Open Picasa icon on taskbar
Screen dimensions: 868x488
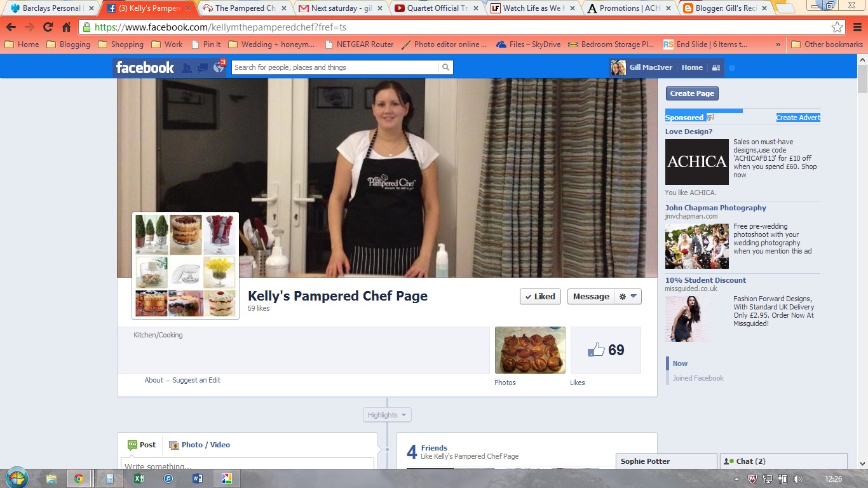pos(226,478)
